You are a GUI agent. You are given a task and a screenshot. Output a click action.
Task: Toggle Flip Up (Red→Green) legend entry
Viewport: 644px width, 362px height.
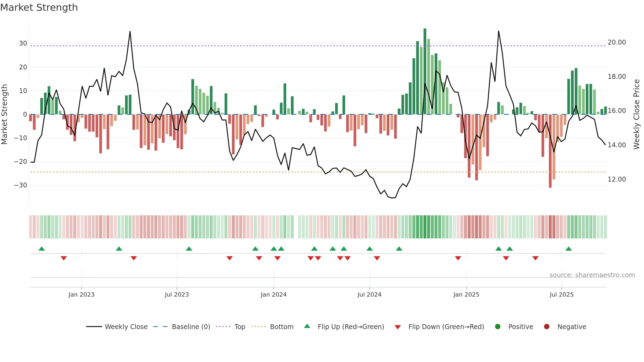(344, 327)
